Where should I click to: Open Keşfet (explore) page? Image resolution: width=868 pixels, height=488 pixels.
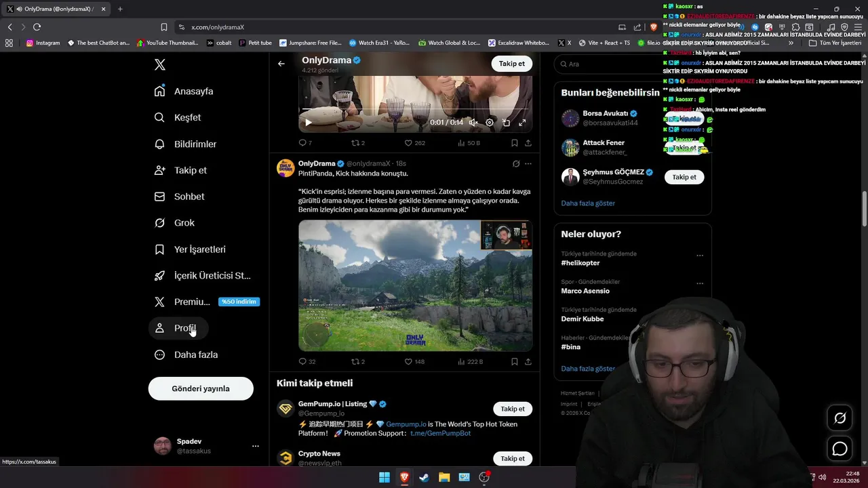(178, 117)
